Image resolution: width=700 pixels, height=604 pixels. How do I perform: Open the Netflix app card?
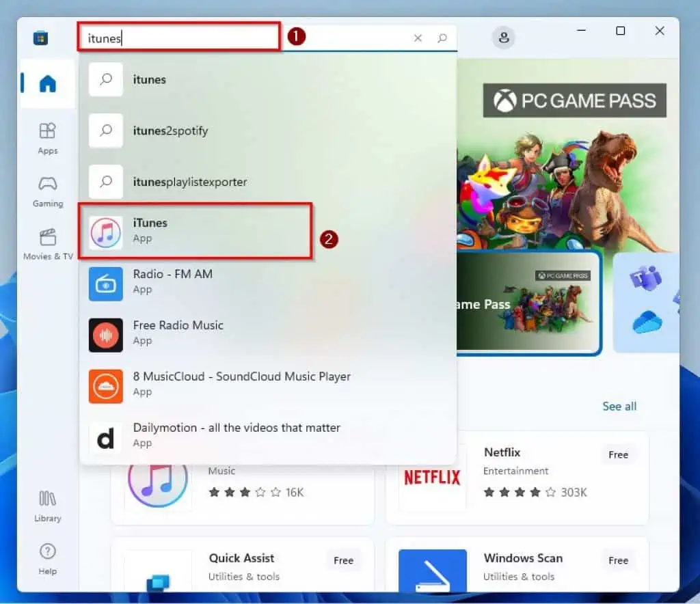click(517, 478)
